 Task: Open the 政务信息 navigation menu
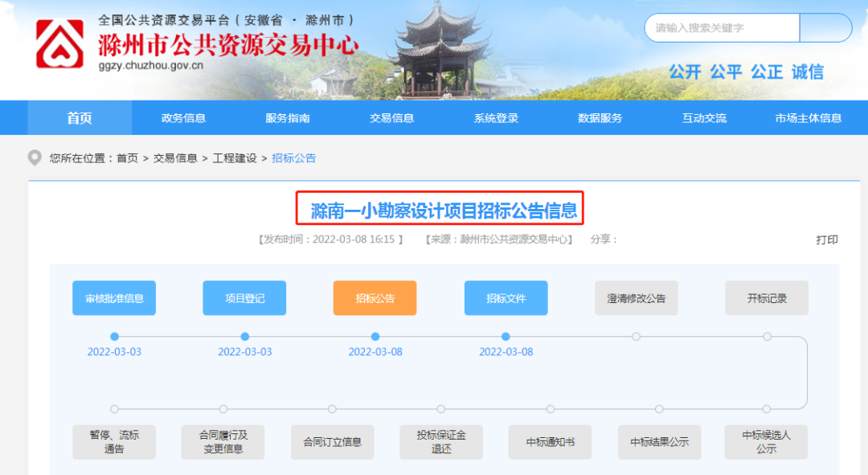(184, 118)
